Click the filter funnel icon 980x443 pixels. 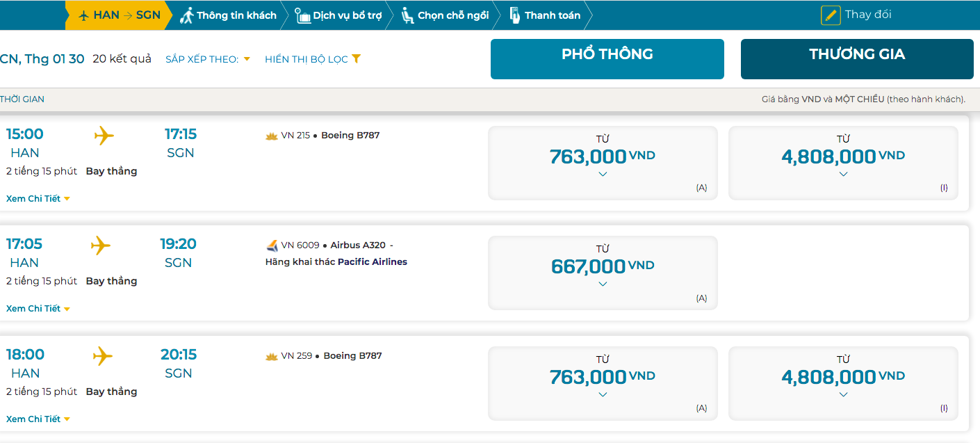pos(356,59)
